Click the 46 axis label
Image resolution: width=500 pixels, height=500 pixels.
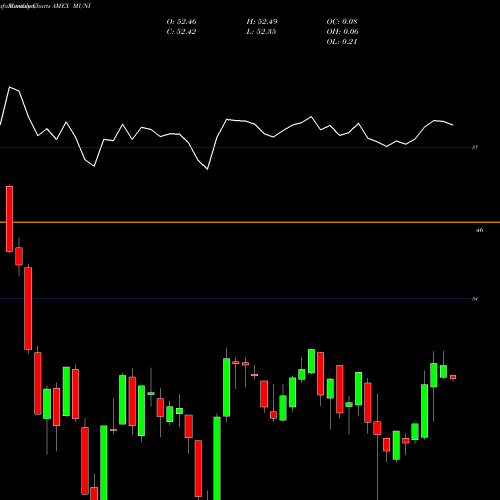click(479, 230)
